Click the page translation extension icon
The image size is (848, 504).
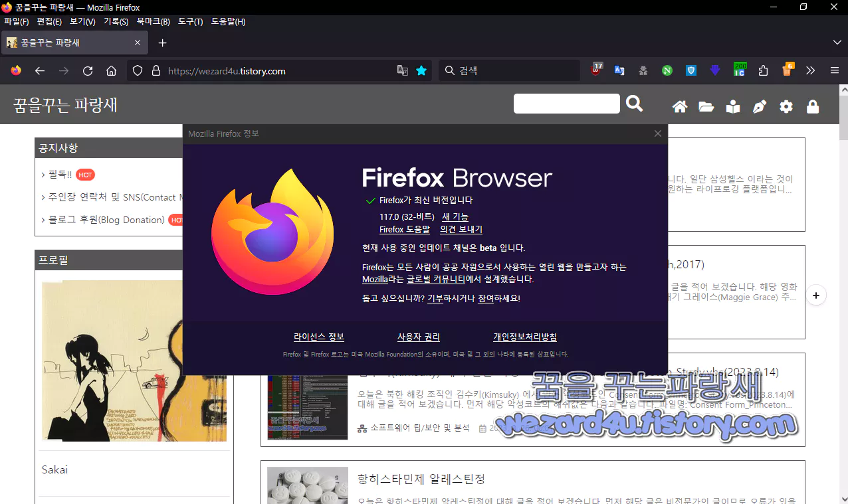pyautogui.click(x=619, y=70)
